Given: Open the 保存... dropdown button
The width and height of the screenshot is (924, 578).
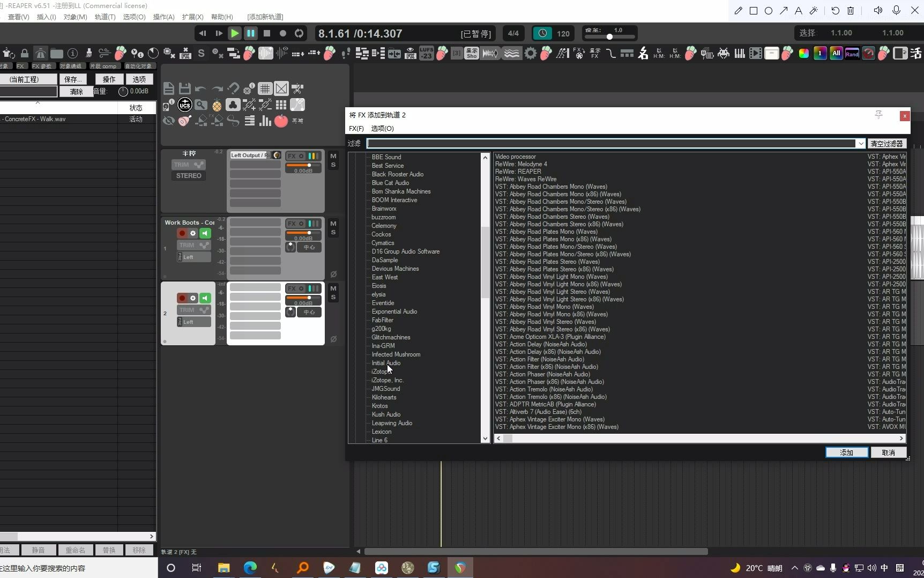Looking at the screenshot, I should click(x=72, y=79).
